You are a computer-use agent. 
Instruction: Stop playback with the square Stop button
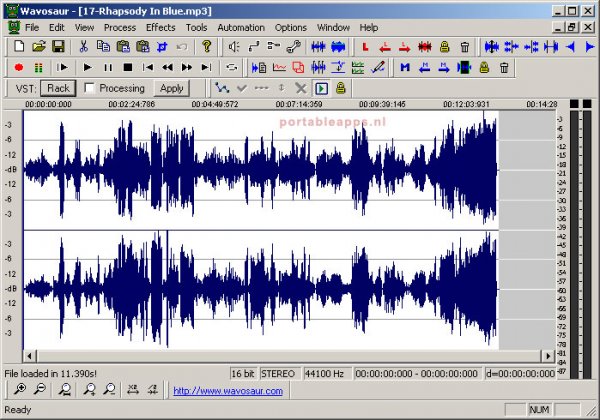(127, 67)
